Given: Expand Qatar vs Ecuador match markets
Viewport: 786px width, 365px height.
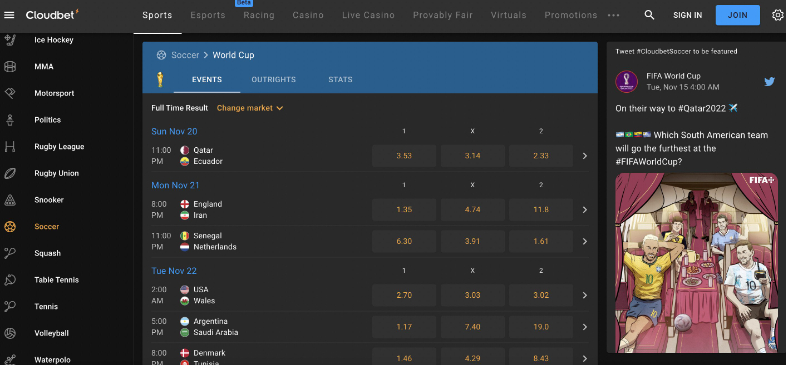Looking at the screenshot, I should point(584,156).
